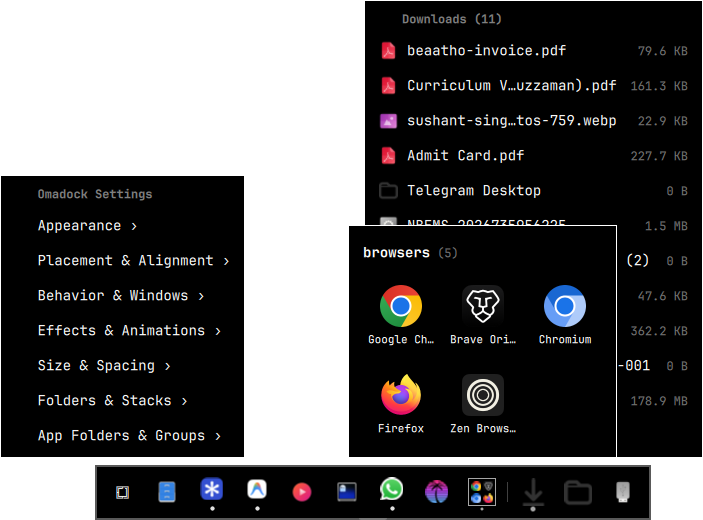Launch the white A-shaped app in dock
Viewport: 703px width, 520px height.
257,489
